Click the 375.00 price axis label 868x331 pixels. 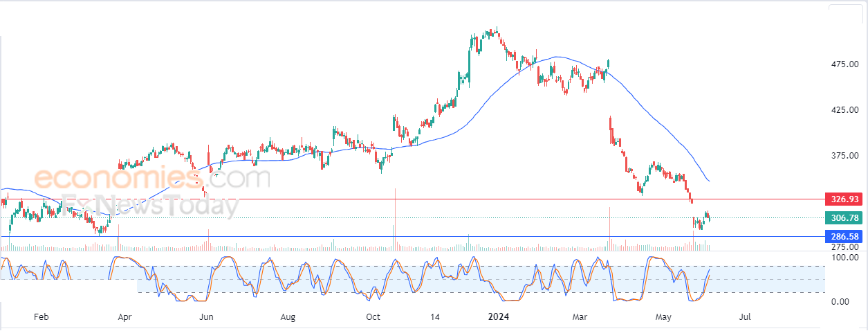(x=844, y=156)
